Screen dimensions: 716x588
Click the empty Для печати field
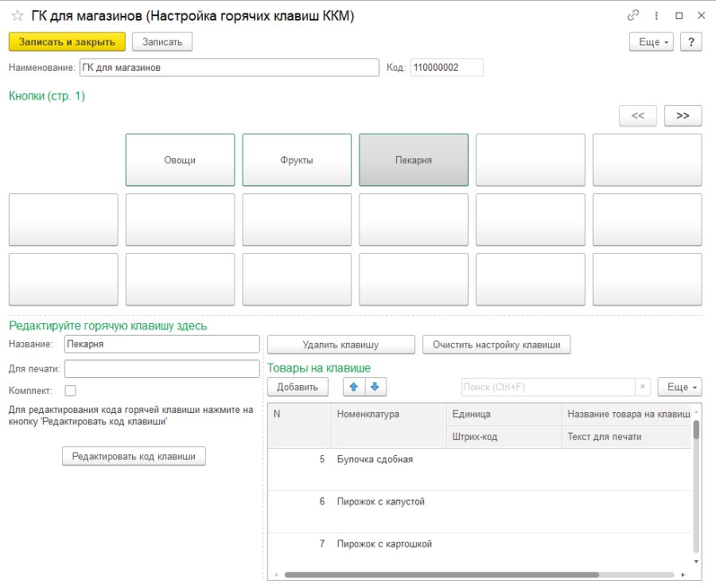click(x=161, y=369)
